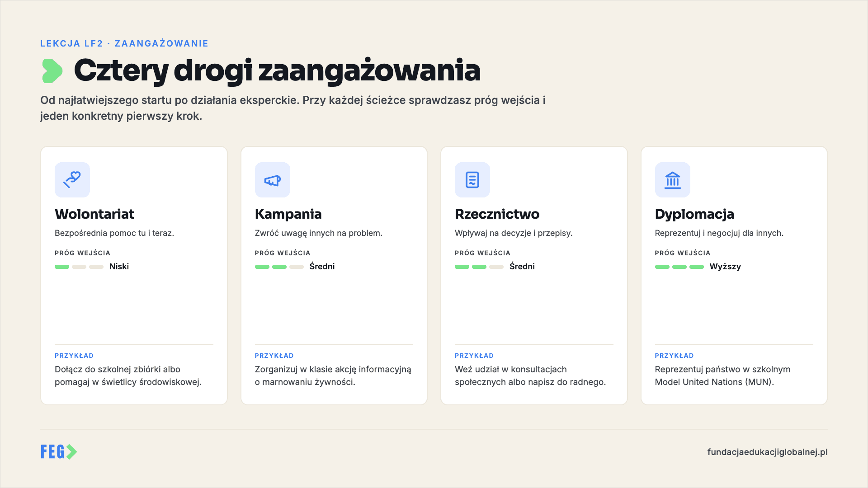Click PRÓG WEJŚCIA label in Wolontariat card
The width and height of the screenshot is (868, 488).
tap(83, 253)
